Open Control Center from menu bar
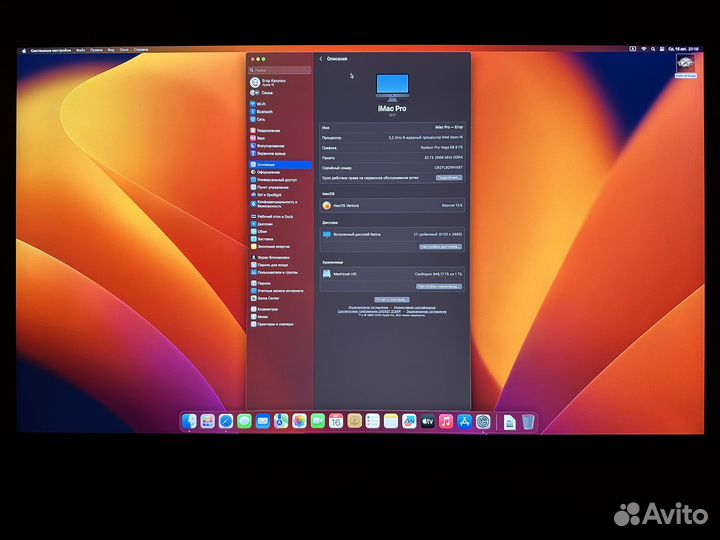This screenshot has height=540, width=720. pyautogui.click(x=662, y=49)
